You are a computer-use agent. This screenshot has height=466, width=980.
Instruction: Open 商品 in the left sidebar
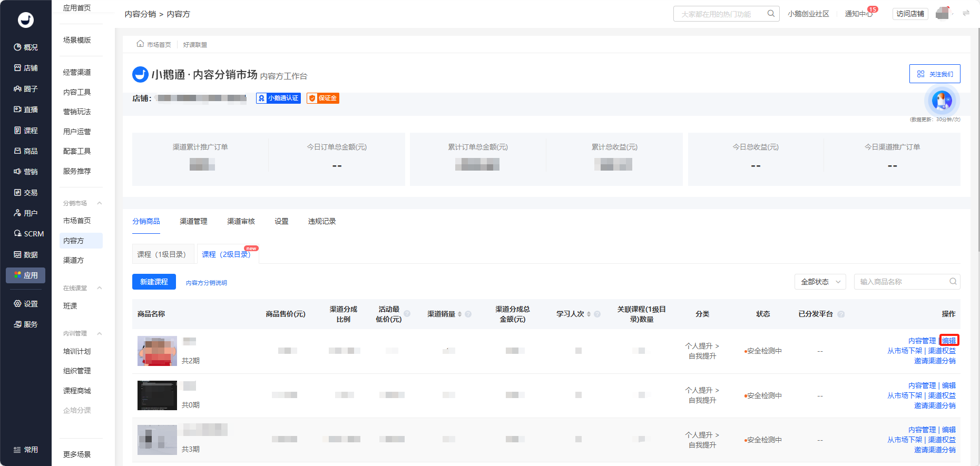[x=25, y=151]
